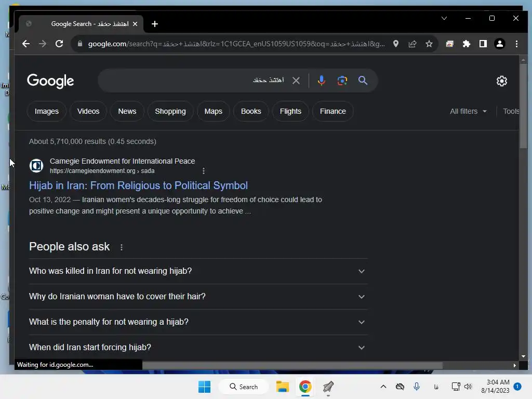Share this page from the address bar
Viewport: 532px width, 399px height.
click(412, 44)
